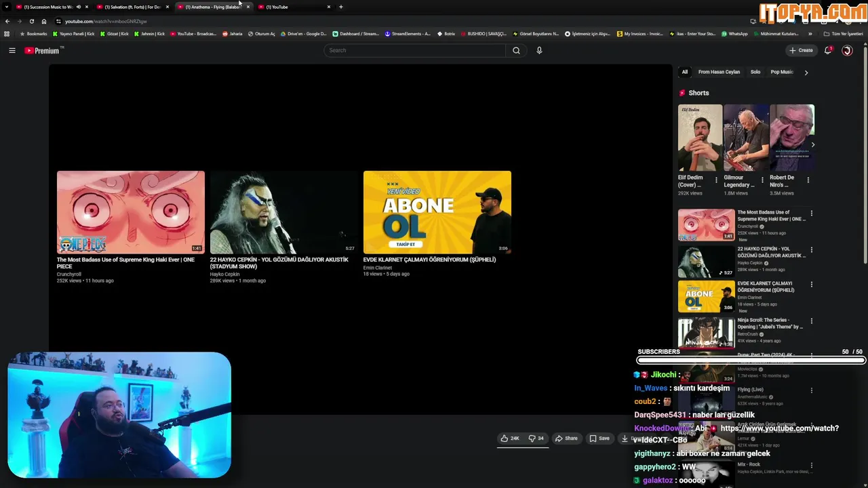Image resolution: width=868 pixels, height=488 pixels.
Task: Click the Shorts section heading
Action: (x=698, y=93)
